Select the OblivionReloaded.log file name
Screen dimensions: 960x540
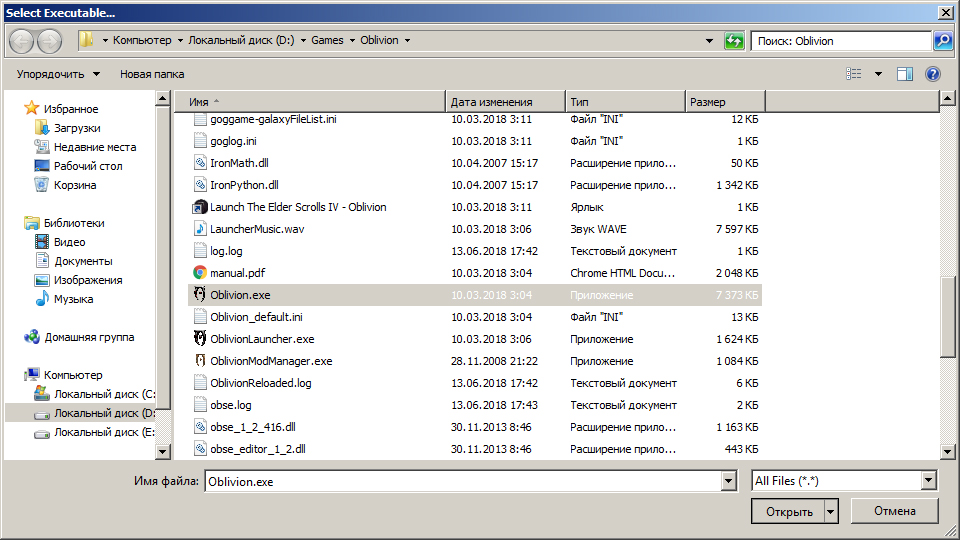261,383
